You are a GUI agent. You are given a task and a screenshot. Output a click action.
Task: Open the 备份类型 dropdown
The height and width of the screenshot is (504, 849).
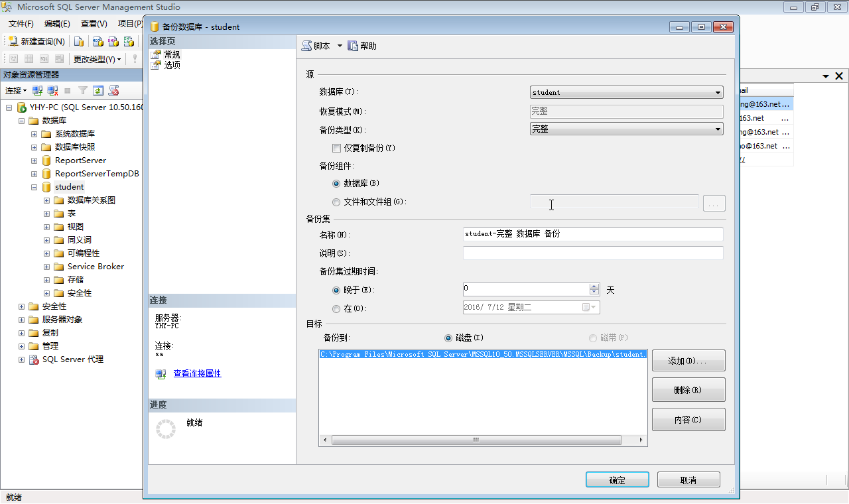[x=627, y=129]
